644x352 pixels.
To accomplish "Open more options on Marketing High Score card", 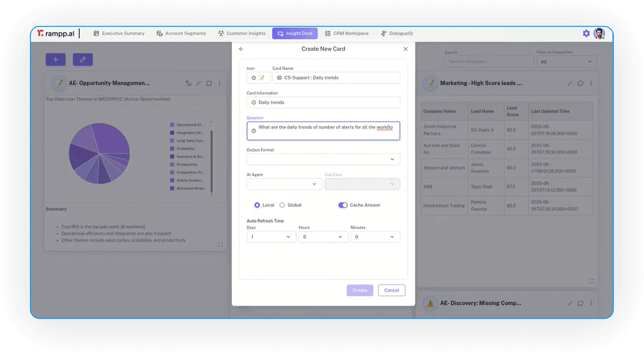I will click(591, 83).
